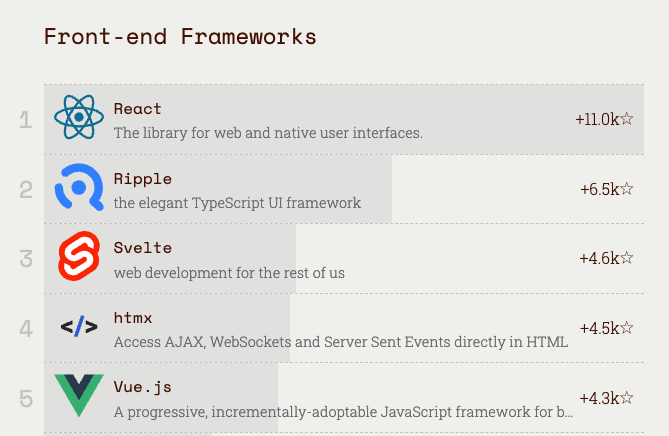
Task: Open the React project link
Action: click(x=137, y=109)
